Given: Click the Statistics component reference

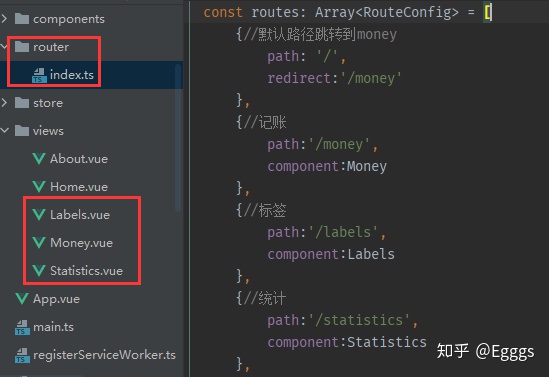Looking at the screenshot, I should pos(387,342).
